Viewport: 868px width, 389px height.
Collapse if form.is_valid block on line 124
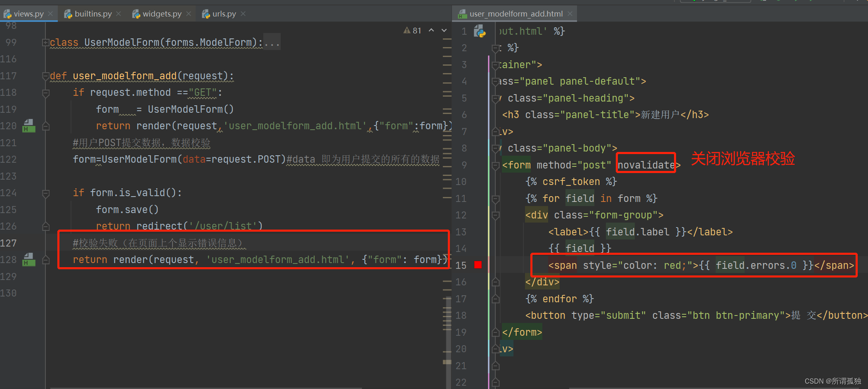[46, 193]
